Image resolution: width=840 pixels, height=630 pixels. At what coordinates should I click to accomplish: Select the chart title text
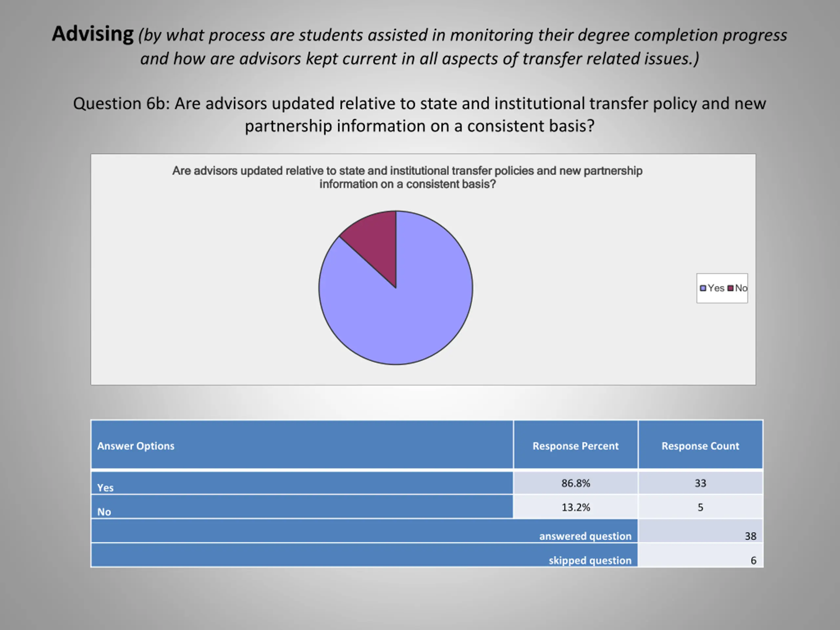coord(407,177)
